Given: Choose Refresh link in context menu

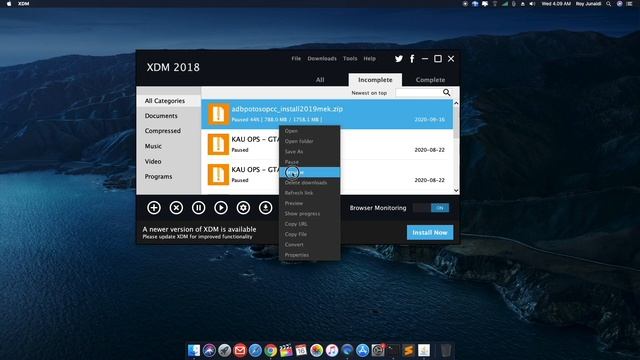Looking at the screenshot, I should [309, 193].
